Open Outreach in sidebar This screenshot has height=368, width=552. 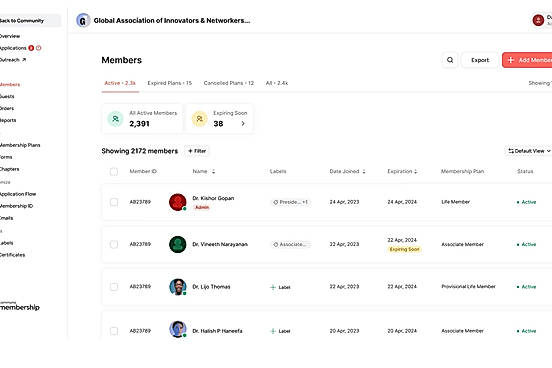coord(10,60)
